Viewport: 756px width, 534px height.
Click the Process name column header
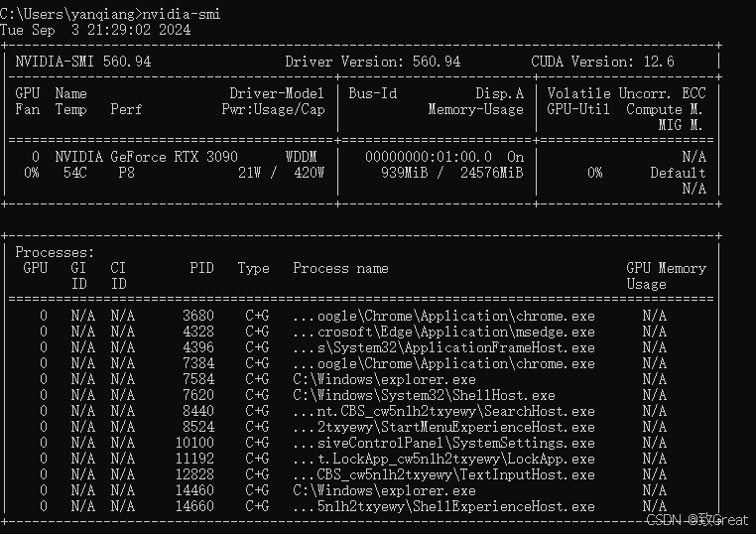coord(340,268)
